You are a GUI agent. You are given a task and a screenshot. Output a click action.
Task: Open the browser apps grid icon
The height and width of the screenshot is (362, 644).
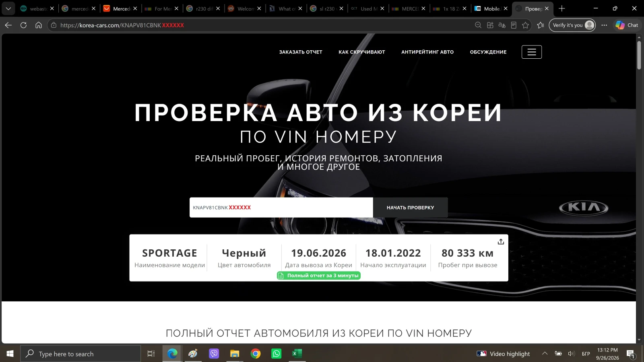[490, 25]
